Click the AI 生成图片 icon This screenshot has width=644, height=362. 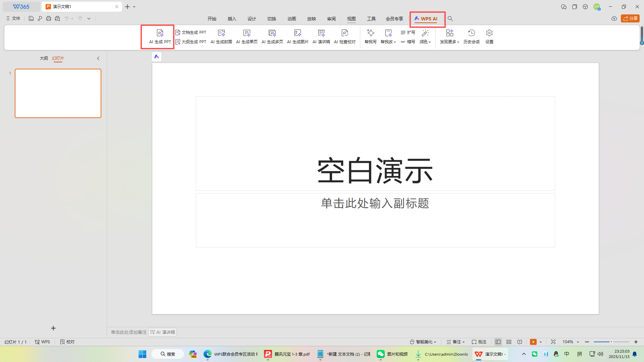297,37
